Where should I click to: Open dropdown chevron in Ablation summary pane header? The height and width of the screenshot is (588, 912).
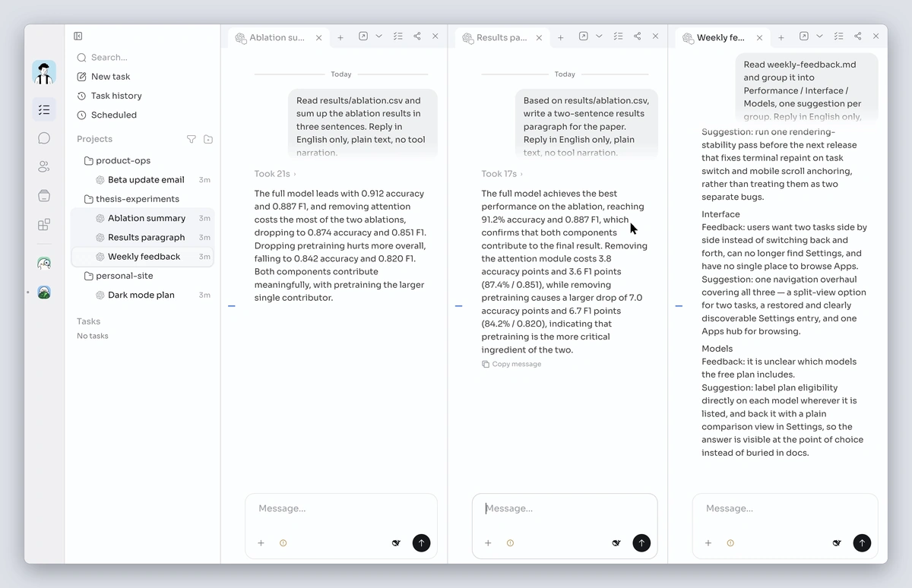tap(379, 36)
